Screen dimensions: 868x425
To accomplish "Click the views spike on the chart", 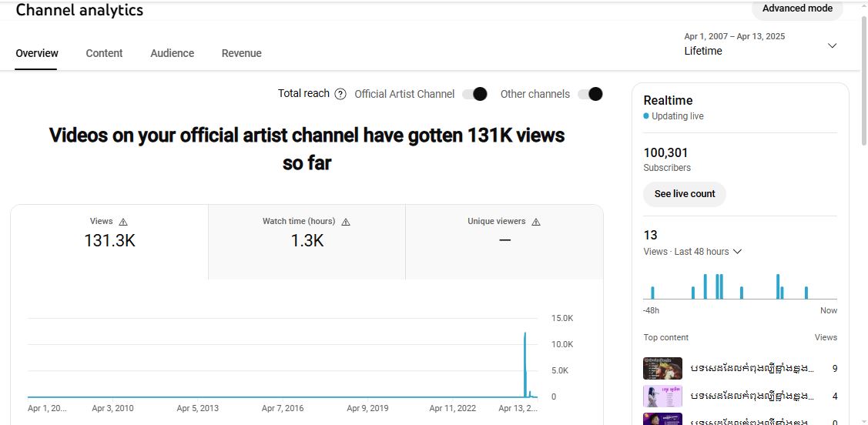I will (524, 364).
